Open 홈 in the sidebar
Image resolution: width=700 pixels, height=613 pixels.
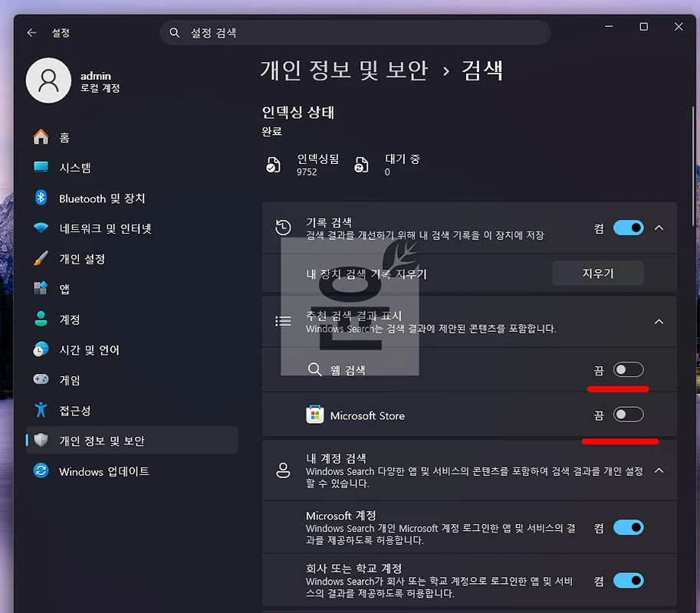132,137
